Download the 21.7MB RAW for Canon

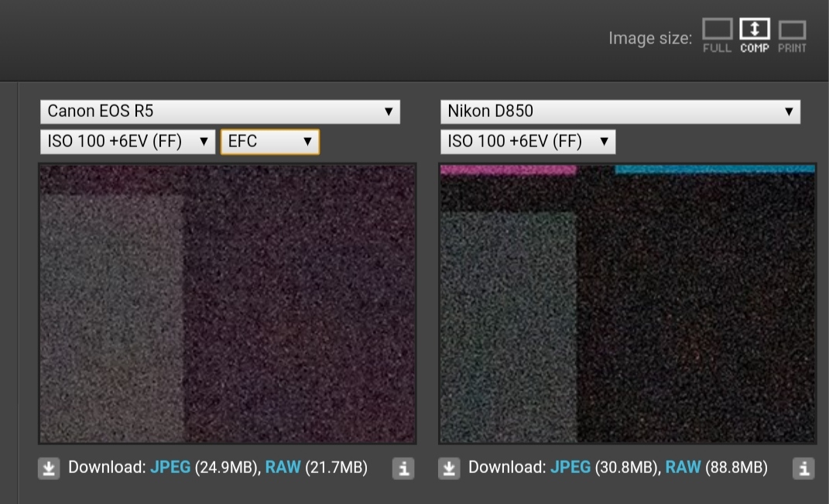pos(283,468)
